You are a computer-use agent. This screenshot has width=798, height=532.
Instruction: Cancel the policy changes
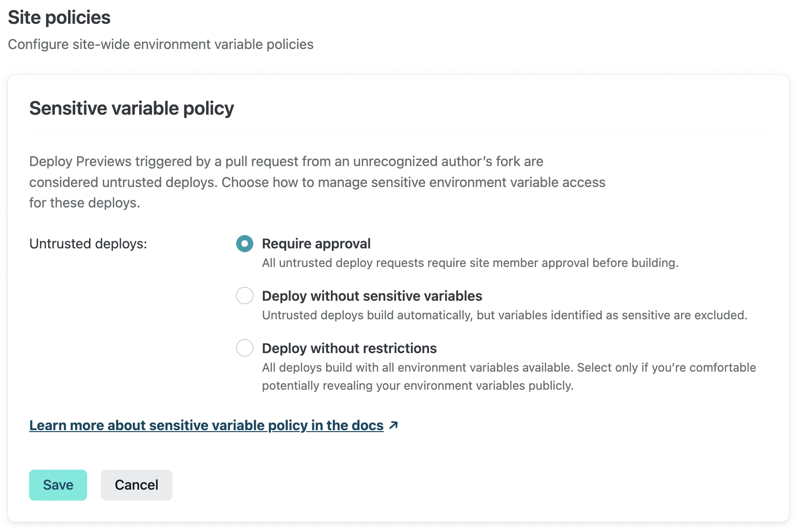point(137,485)
